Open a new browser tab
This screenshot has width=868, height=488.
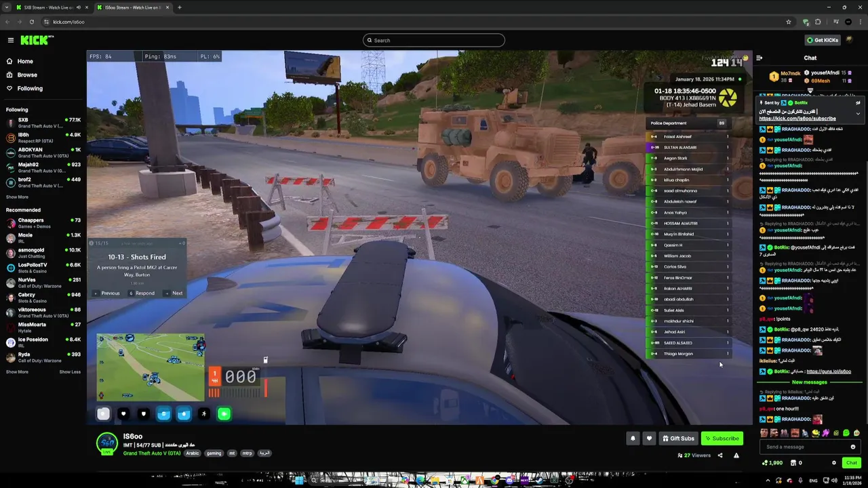pyautogui.click(x=179, y=7)
